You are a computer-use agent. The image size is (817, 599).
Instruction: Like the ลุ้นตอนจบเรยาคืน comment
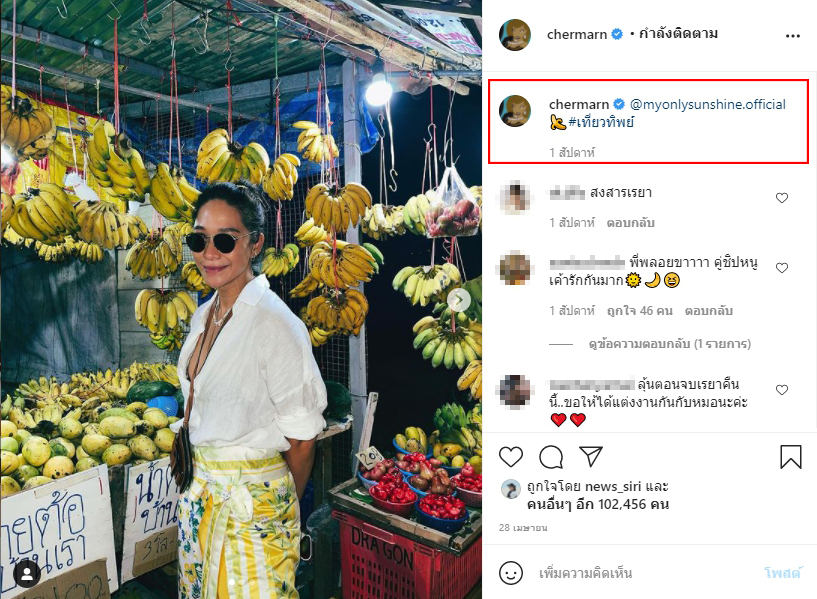tap(782, 390)
